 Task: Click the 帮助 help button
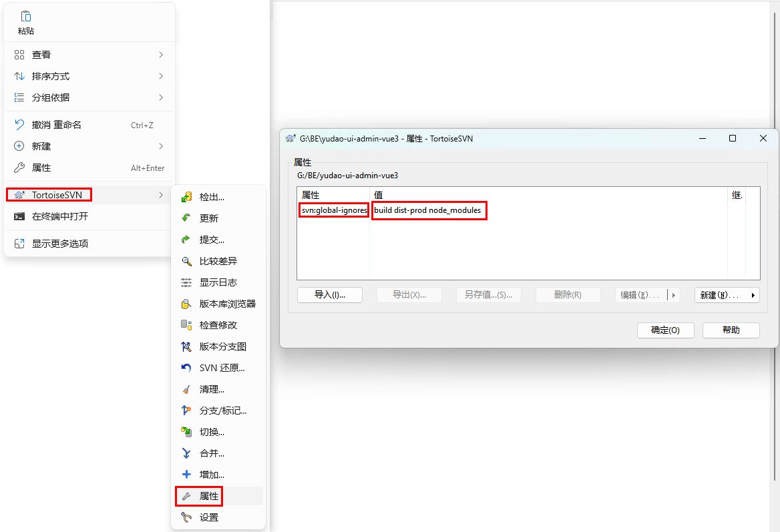tap(731, 330)
